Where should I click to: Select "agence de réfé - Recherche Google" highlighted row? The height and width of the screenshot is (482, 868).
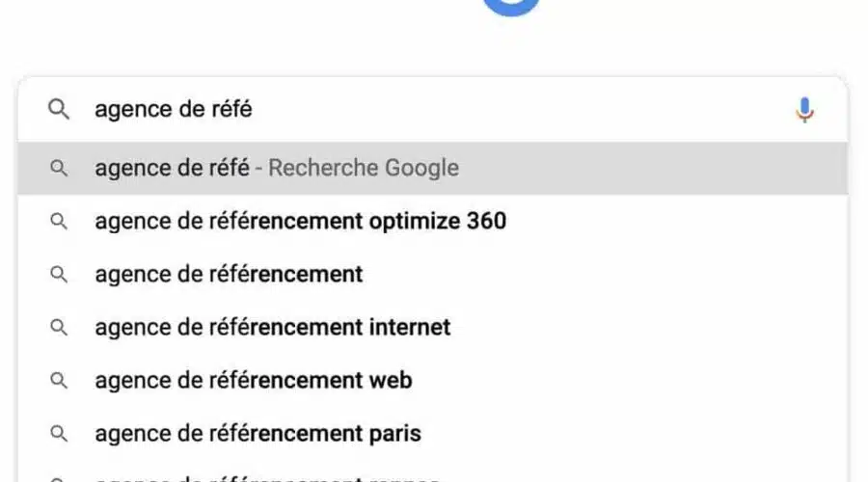pyautogui.click(x=432, y=169)
